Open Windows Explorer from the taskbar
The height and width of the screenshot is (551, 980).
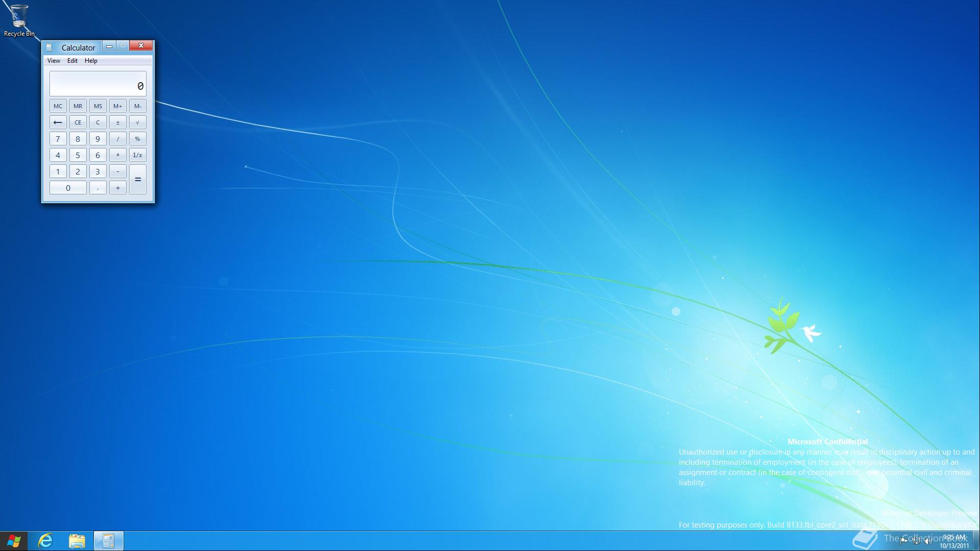click(77, 541)
